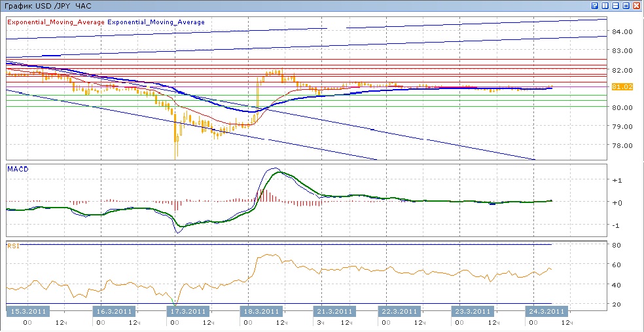Select the 22.3.2011 date marker
Screen dimensions: 644x332
coord(399,311)
